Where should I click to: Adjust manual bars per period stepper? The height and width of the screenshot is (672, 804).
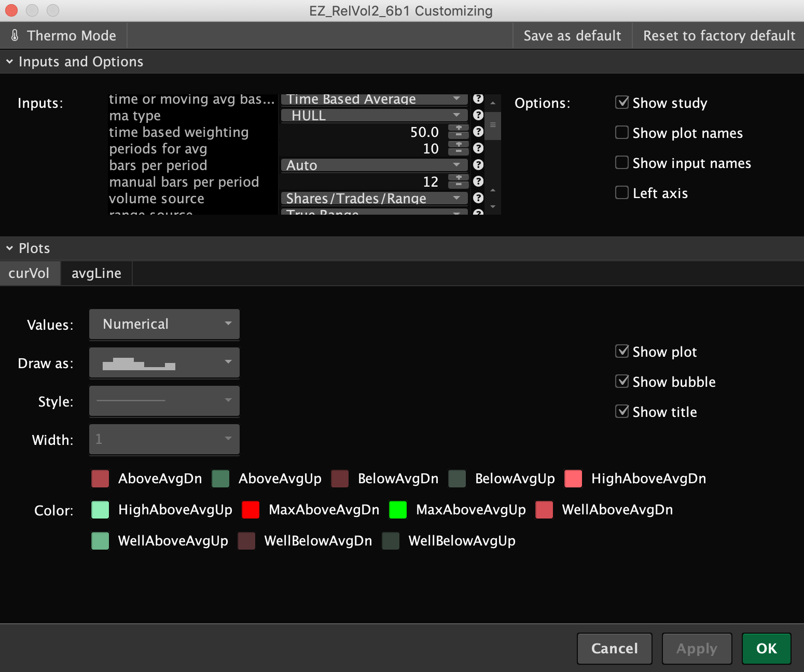point(458,181)
